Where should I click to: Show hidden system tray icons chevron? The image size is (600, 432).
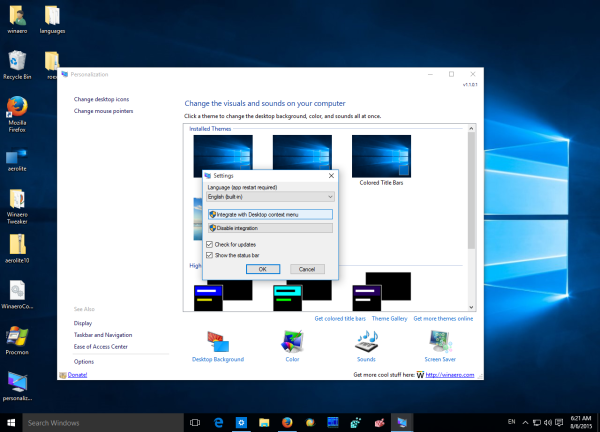click(525, 423)
